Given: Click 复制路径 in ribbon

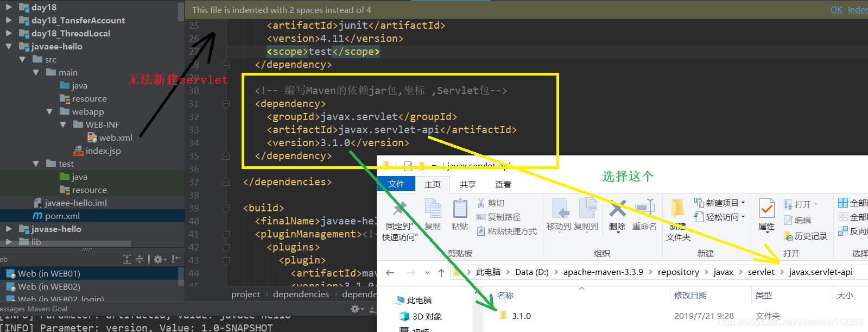Looking at the screenshot, I should 498,217.
